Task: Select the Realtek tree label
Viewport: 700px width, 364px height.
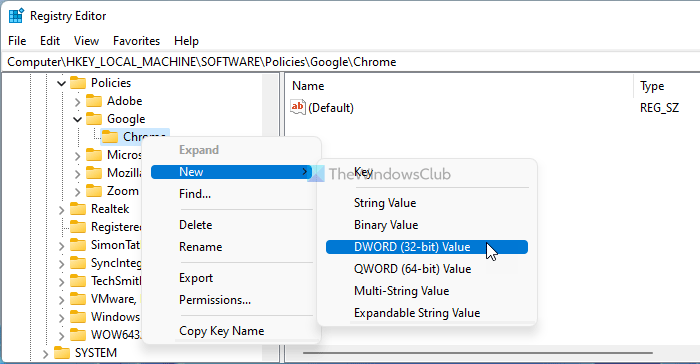Action: point(110,209)
